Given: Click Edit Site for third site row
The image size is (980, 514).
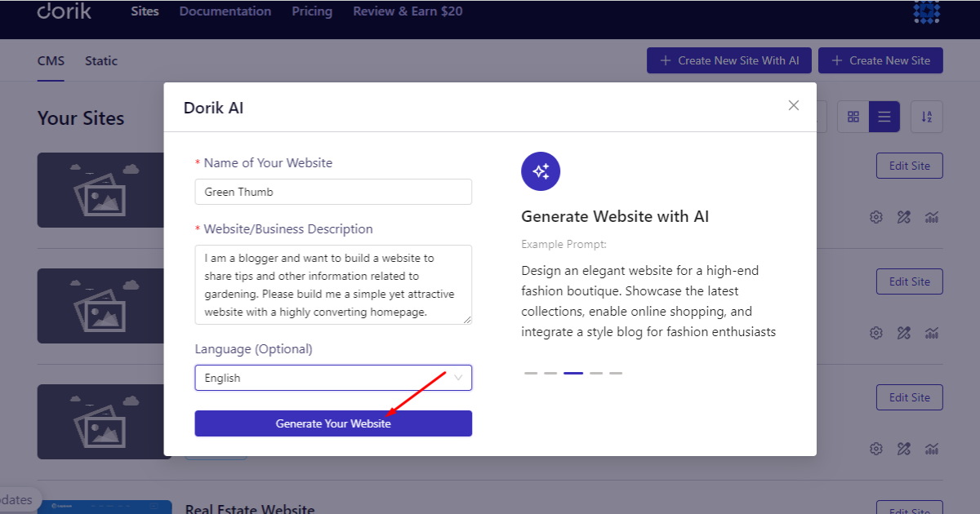Looking at the screenshot, I should (x=910, y=397).
